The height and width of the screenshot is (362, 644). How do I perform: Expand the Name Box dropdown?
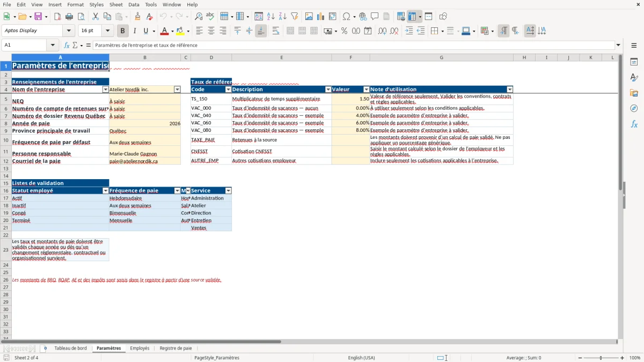pyautogui.click(x=53, y=45)
